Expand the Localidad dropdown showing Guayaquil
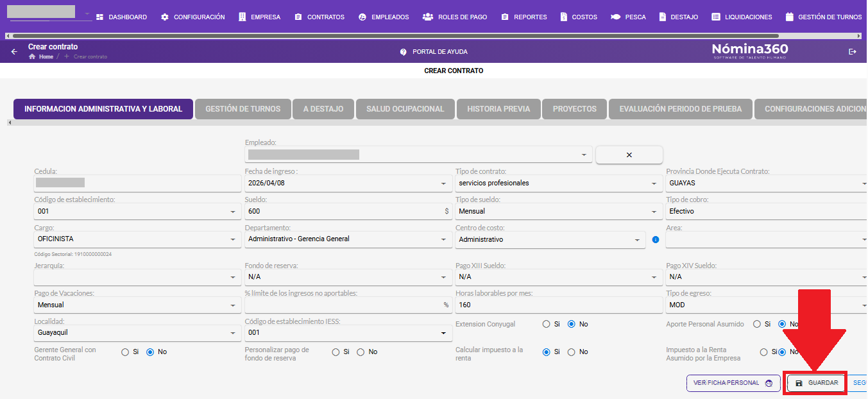The width and height of the screenshot is (868, 399). pos(137,333)
